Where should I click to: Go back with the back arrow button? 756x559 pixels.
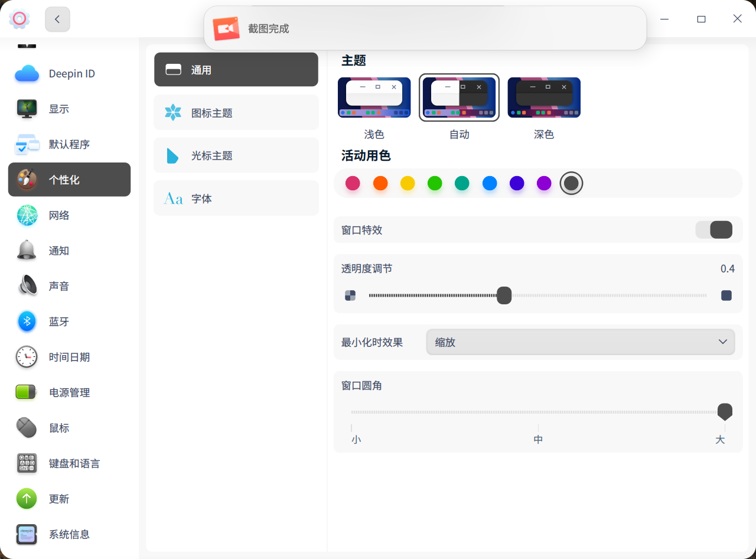[57, 19]
